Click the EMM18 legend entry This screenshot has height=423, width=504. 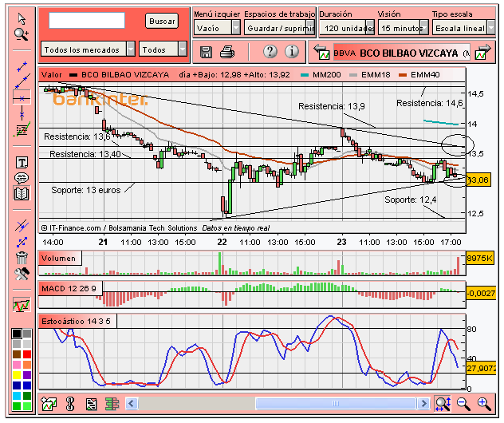[x=370, y=75]
